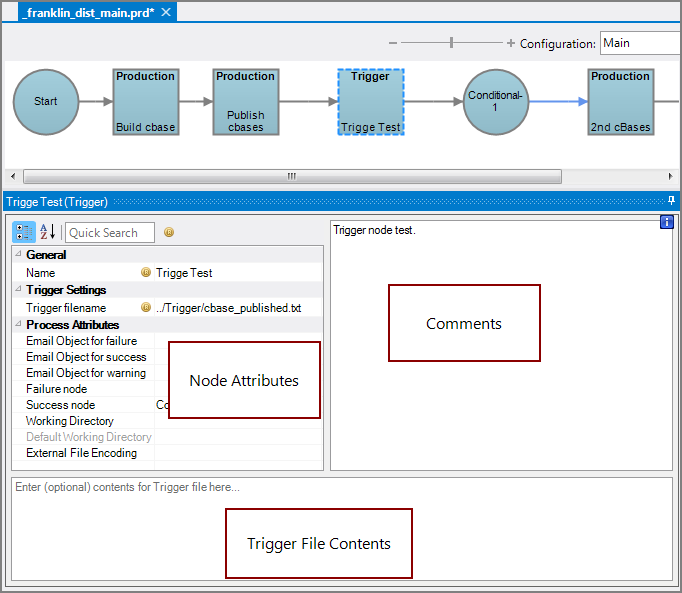This screenshot has height=593, width=682.
Task: Select the 'Email Object for warning' row
Action: [x=167, y=373]
